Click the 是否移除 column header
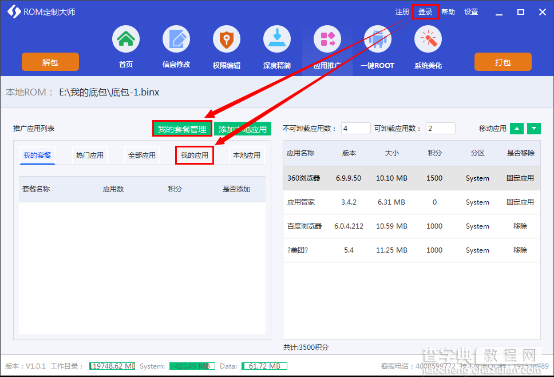Viewport: 554px width, 377px height. click(x=520, y=153)
